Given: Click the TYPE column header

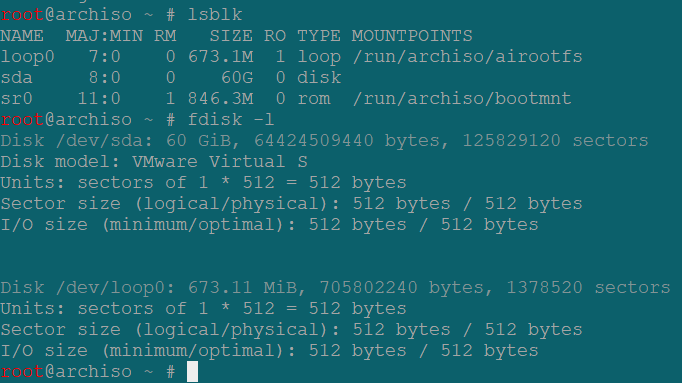Looking at the screenshot, I should (319, 36).
